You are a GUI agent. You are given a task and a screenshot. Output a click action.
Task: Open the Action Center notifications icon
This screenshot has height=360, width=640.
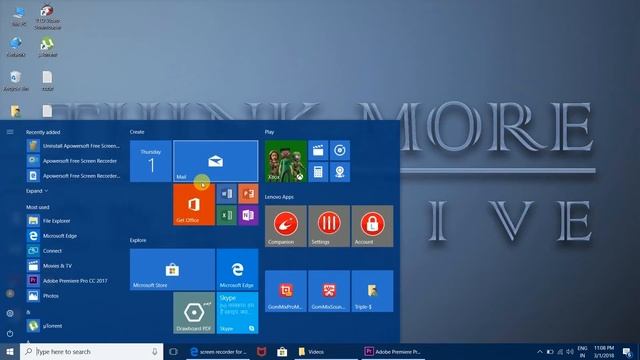click(x=627, y=352)
